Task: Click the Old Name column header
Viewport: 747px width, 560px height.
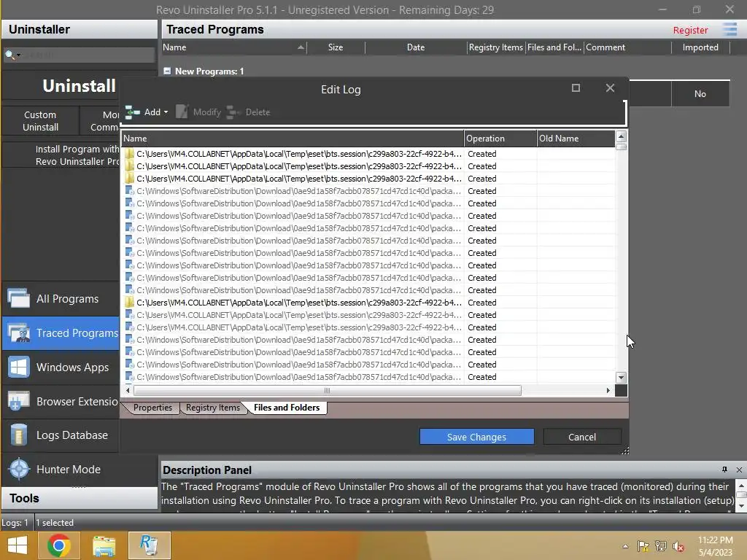Action: point(576,139)
